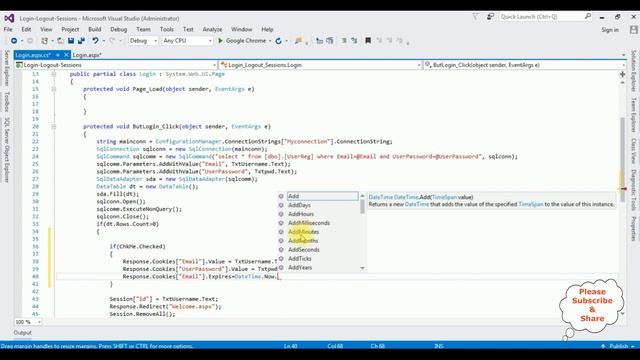Click the account avatar icon by Sign in
640x360 pixels.
[633, 30]
